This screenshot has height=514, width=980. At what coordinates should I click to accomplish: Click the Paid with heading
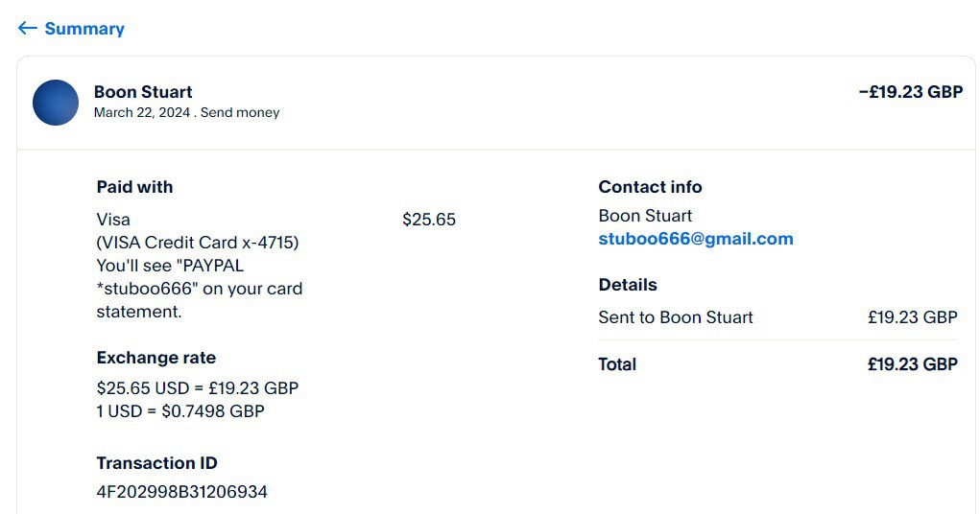pyautogui.click(x=134, y=187)
